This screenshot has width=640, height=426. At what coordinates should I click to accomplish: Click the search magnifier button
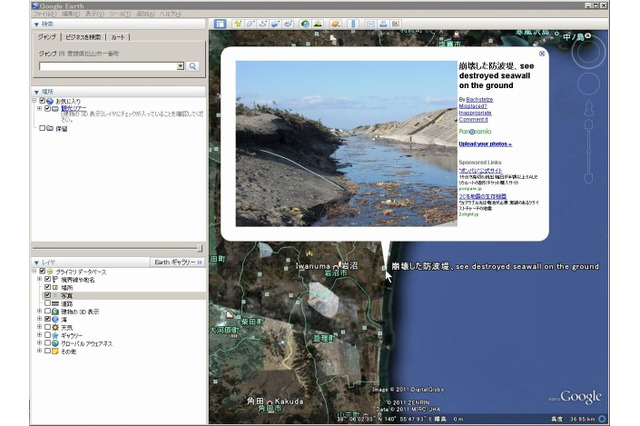click(193, 66)
